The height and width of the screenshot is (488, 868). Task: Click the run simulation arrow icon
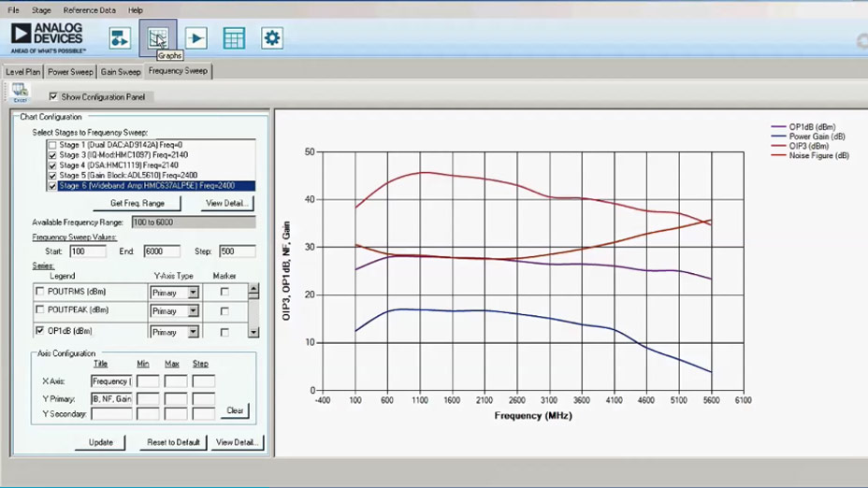(196, 38)
